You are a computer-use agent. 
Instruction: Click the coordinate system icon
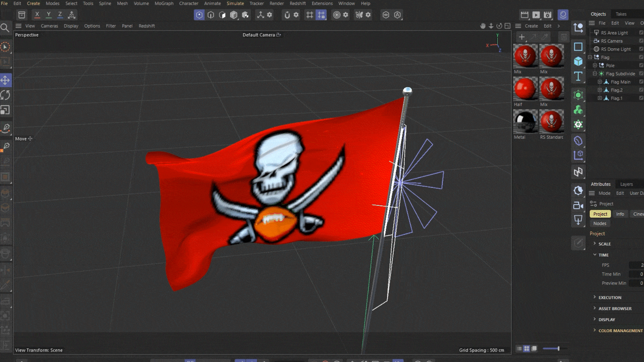click(71, 15)
